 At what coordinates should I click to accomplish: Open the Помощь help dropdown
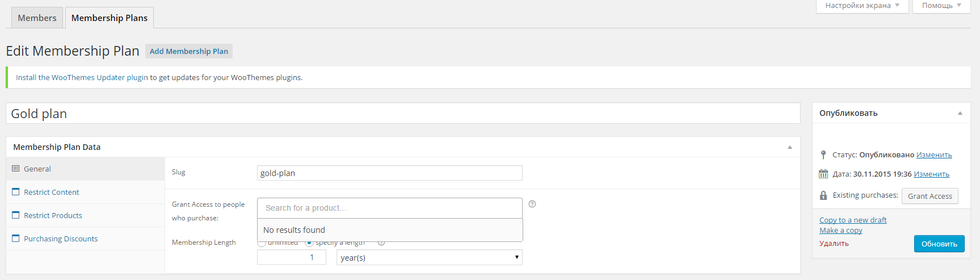coord(941,6)
